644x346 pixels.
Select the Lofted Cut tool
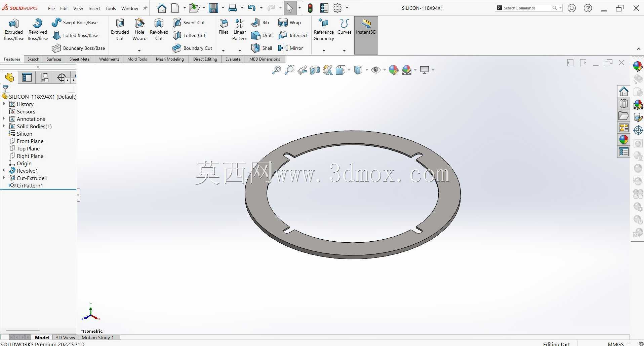189,35
